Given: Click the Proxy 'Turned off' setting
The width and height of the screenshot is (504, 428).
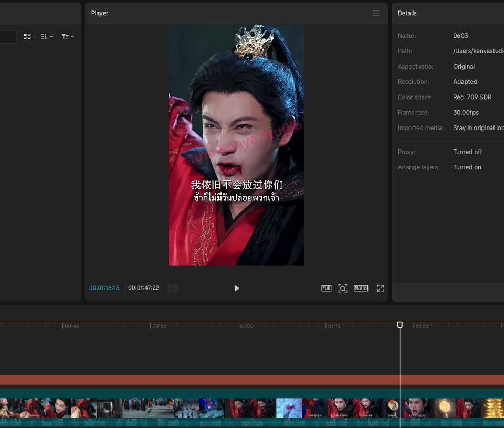Looking at the screenshot, I should (467, 152).
